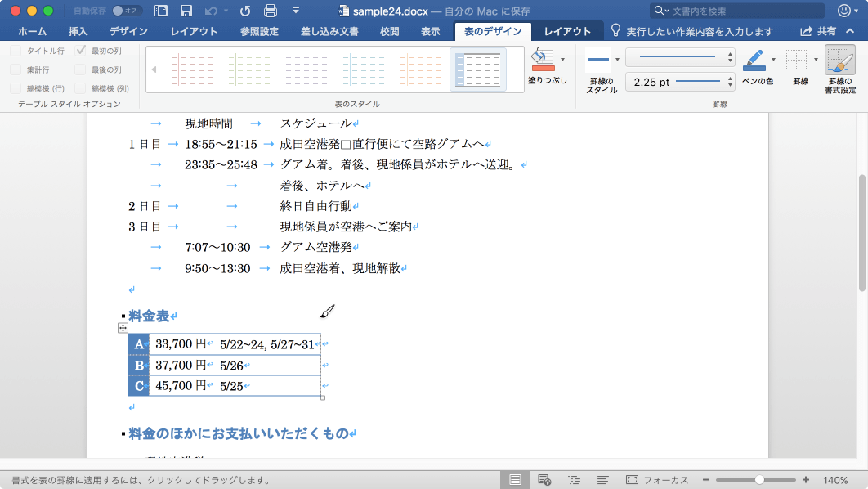Show previous table styles with left arrow
Image resolution: width=868 pixels, height=489 pixels.
[x=154, y=70]
